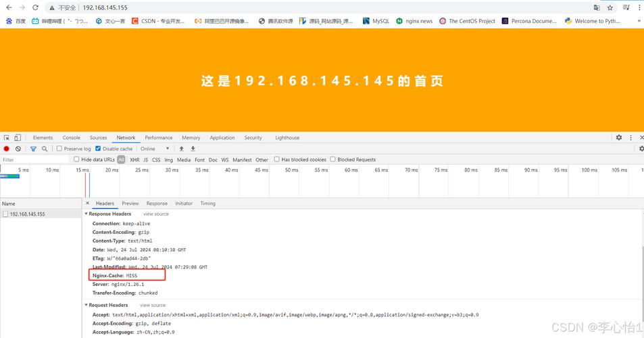Uncheck the Disable cache checkbox
644x338 pixels.
pos(98,149)
